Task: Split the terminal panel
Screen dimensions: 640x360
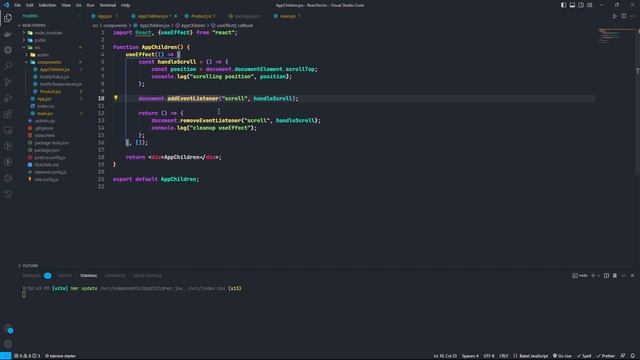Action: [606, 276]
